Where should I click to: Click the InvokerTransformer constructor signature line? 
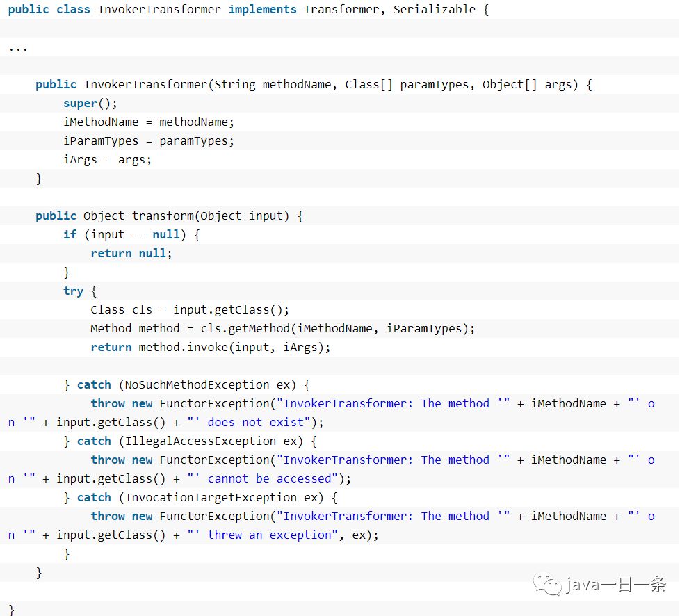(314, 84)
